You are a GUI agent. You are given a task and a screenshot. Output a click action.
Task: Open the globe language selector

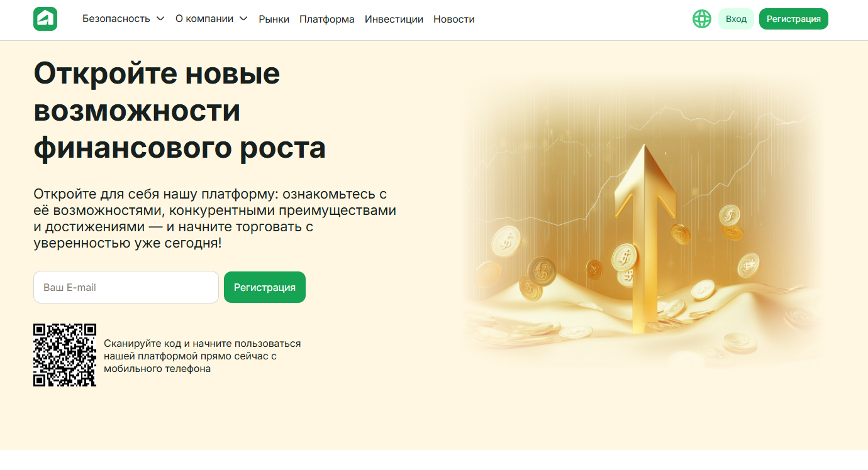(701, 19)
